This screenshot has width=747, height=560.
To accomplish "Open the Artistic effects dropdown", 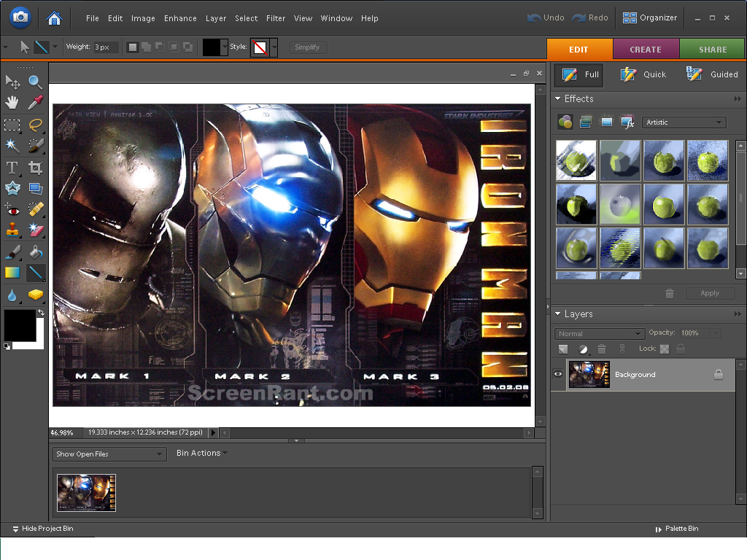I will (x=684, y=122).
